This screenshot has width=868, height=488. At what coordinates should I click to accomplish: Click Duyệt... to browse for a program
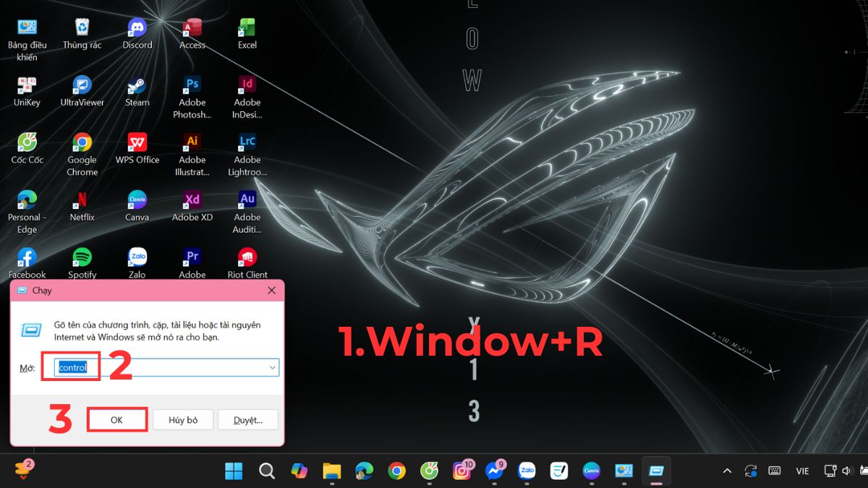[x=248, y=419]
